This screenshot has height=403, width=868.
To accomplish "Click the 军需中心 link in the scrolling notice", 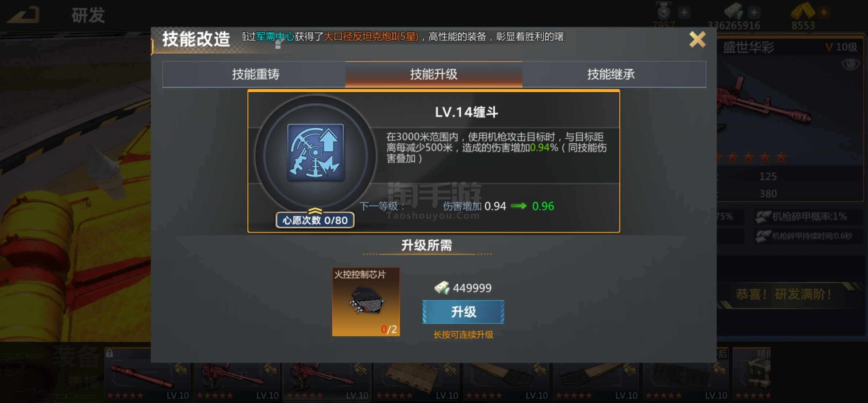I will pyautogui.click(x=275, y=37).
